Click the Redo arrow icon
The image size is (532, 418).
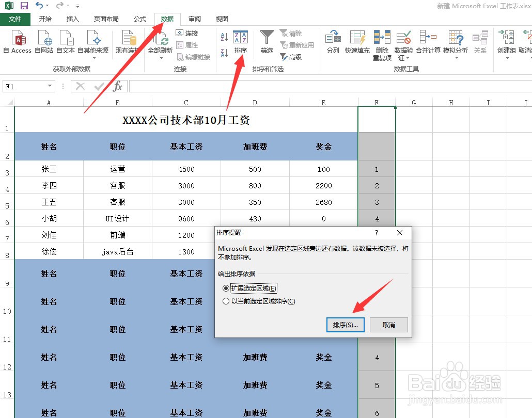point(60,6)
